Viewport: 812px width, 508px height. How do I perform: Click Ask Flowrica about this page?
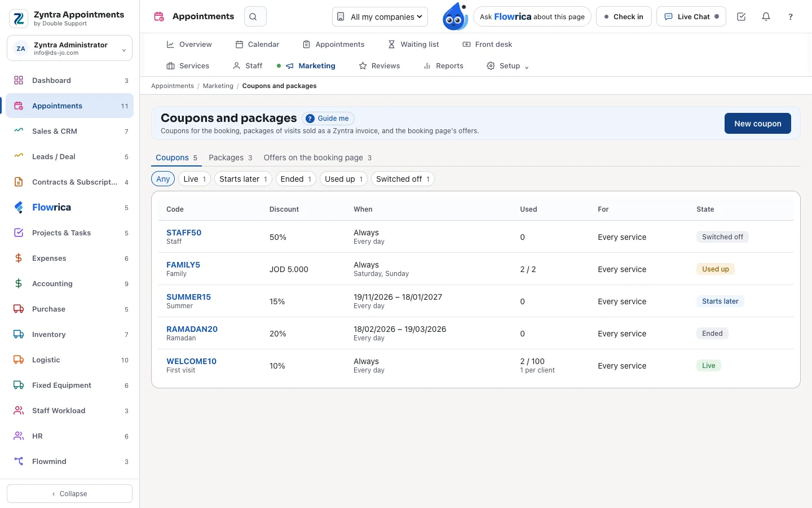pos(532,17)
